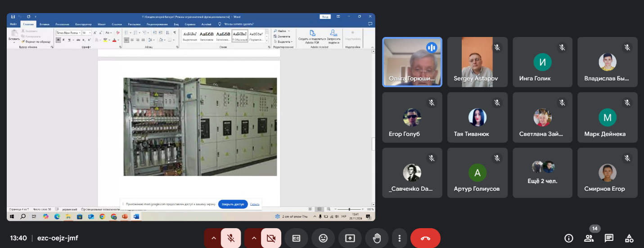The width and height of the screenshot is (644, 248).
Task: Toggle closed captions in Meet
Action: (x=296, y=238)
